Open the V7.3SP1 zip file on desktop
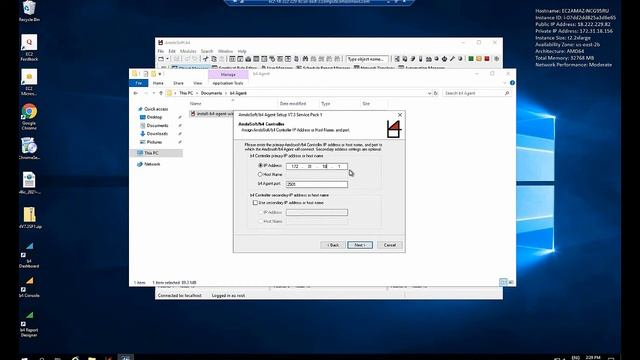Screen dimensions: 640x360 (29, 218)
